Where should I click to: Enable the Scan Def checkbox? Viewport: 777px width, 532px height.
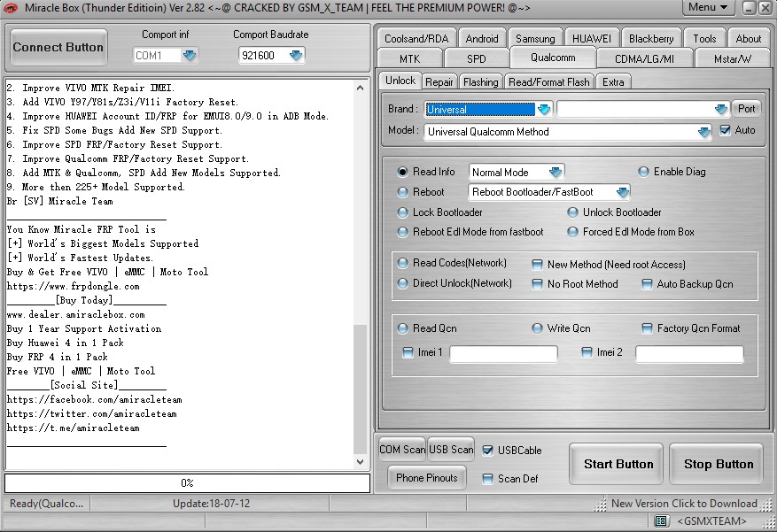click(x=487, y=479)
